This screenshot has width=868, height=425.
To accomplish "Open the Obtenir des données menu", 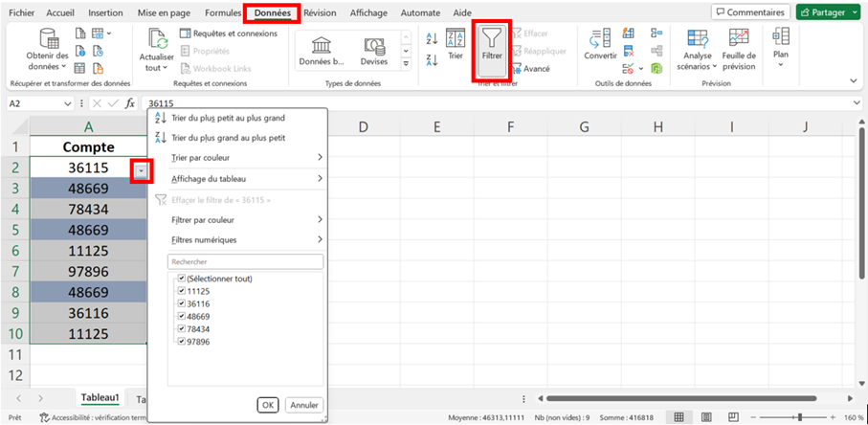I will 47,51.
